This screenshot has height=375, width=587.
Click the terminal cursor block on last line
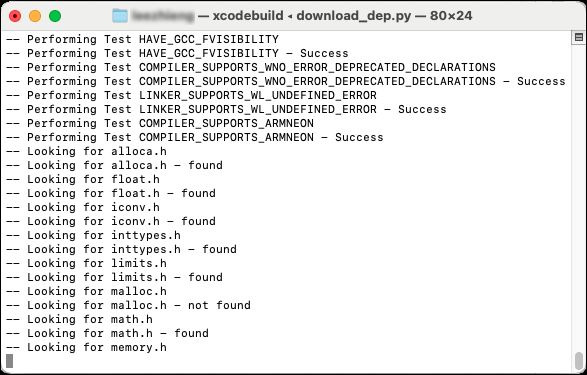point(9,361)
